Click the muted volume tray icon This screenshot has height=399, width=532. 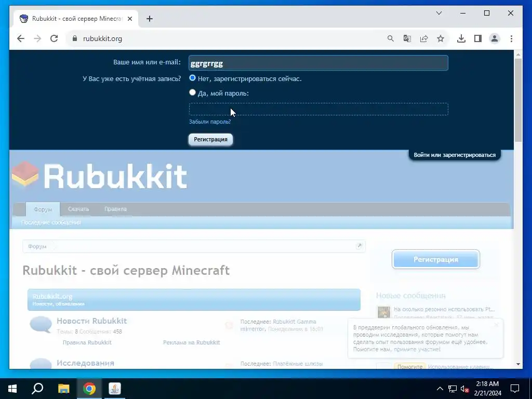[465, 389]
